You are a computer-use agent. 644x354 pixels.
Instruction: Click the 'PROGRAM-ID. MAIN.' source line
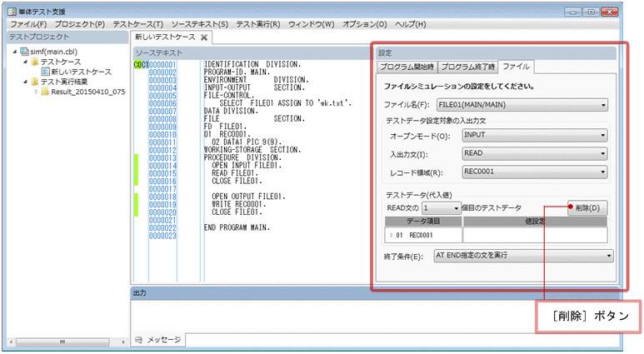tap(237, 72)
